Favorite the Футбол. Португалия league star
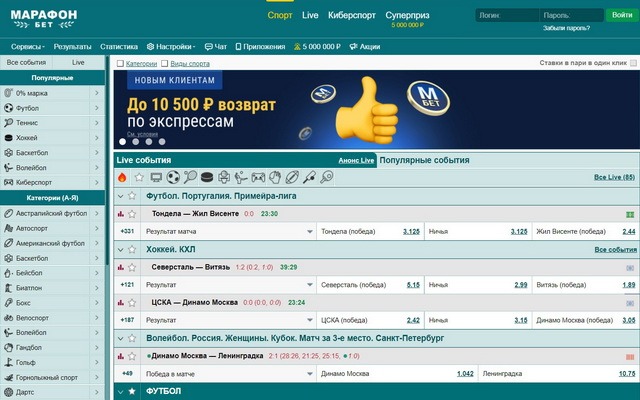The height and width of the screenshot is (400, 640). tap(132, 196)
